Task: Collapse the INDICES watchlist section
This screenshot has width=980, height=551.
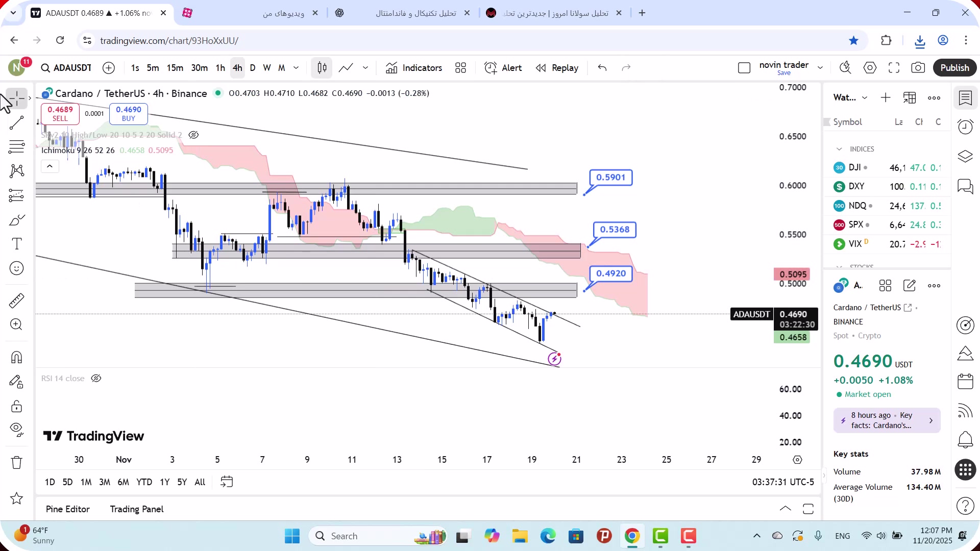Action: coord(839,149)
